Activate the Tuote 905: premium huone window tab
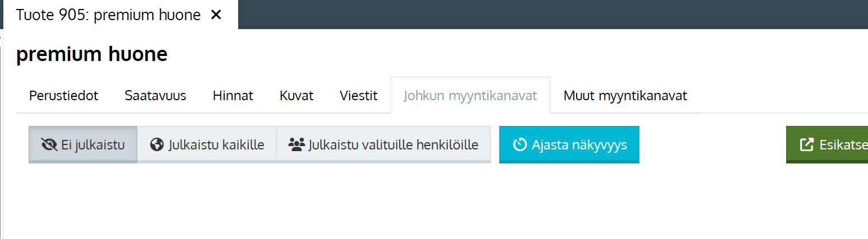The height and width of the screenshot is (239, 868). pos(109,15)
